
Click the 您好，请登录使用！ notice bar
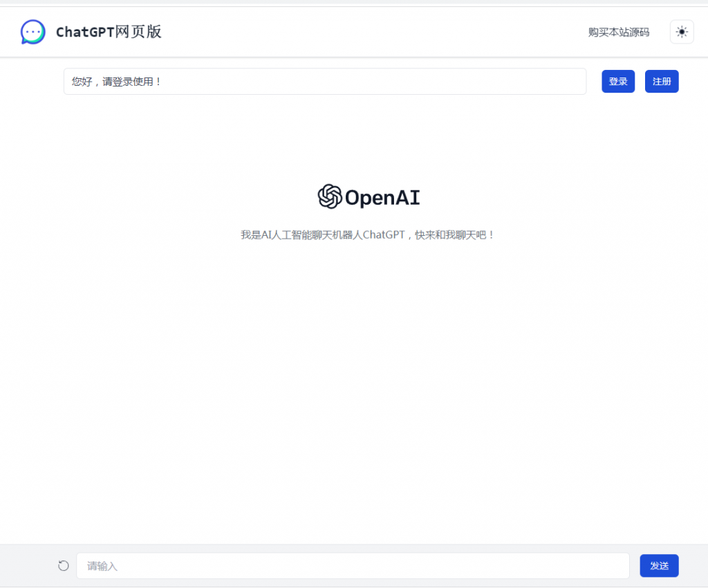pos(325,82)
